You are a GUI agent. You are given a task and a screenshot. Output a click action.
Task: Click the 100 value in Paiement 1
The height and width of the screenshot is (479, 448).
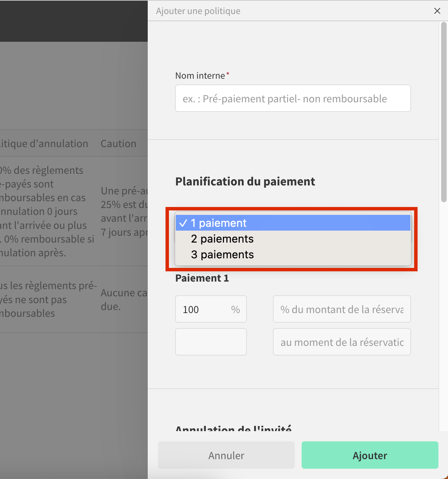click(x=191, y=310)
